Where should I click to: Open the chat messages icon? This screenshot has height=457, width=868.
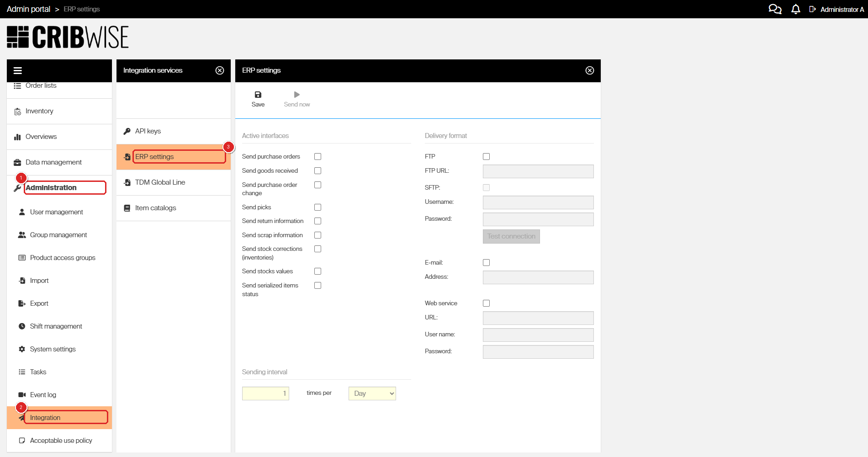[775, 9]
